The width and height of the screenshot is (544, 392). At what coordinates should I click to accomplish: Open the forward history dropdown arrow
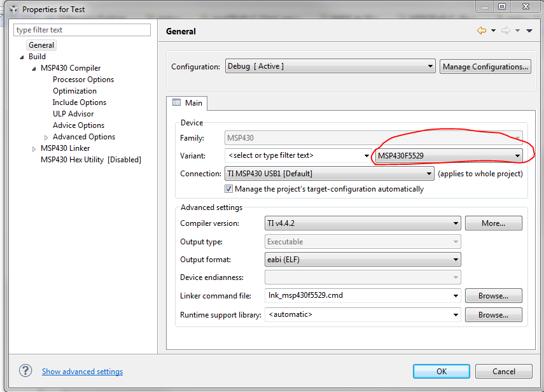pyautogui.click(x=517, y=31)
